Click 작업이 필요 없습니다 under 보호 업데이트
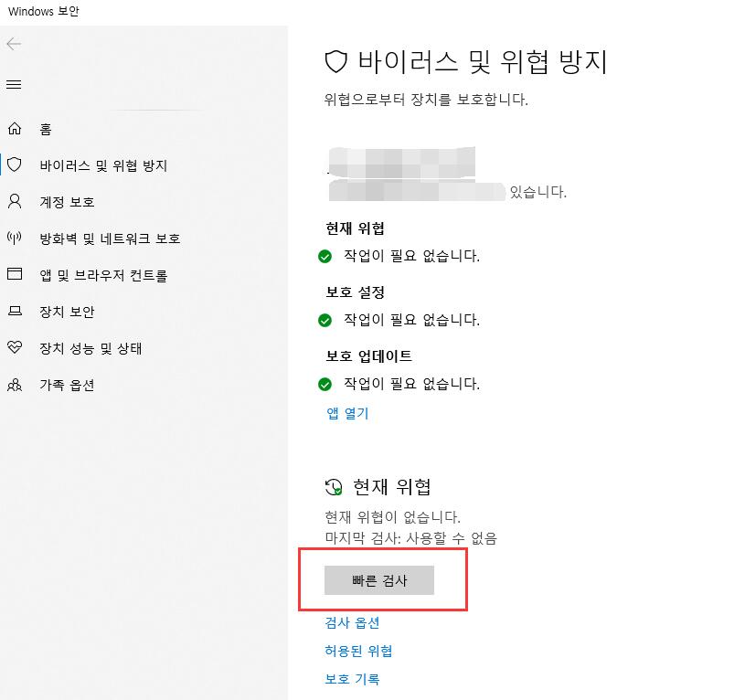Image resolution: width=745 pixels, height=700 pixels. point(412,384)
